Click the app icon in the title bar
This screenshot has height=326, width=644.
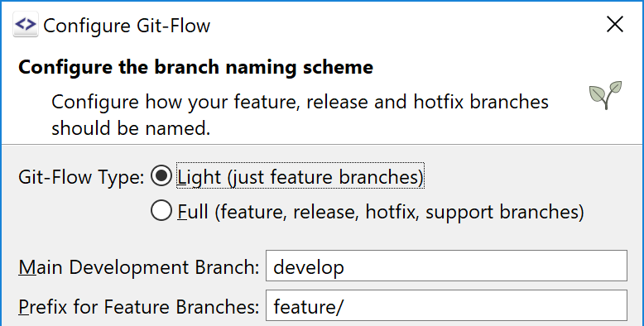tap(26, 25)
